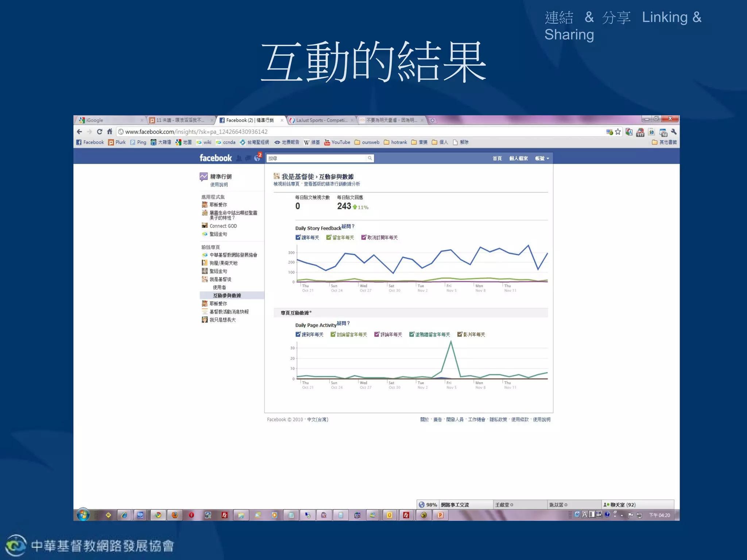The image size is (747, 560).
Task: Reload the page with the refresh icon
Action: pyautogui.click(x=99, y=132)
